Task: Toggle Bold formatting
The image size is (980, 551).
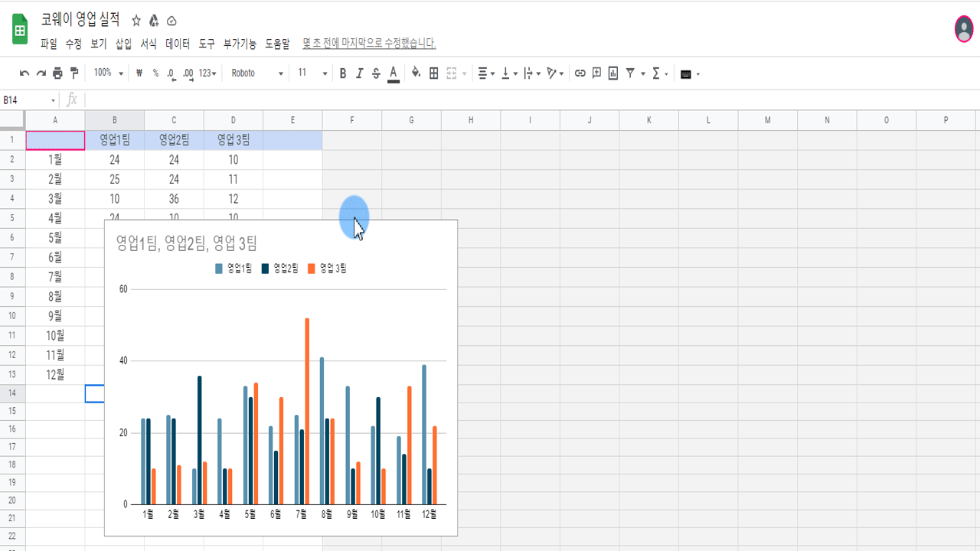Action: [342, 73]
